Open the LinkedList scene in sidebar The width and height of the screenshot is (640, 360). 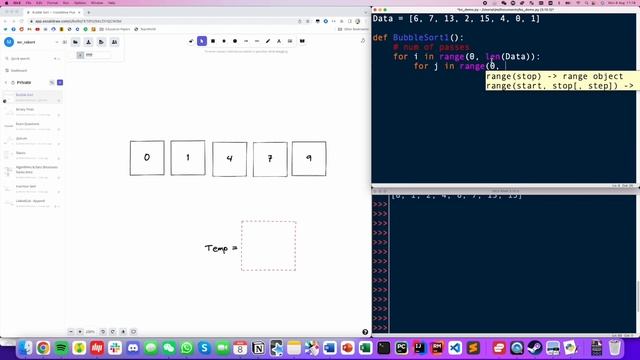[x=33, y=203]
